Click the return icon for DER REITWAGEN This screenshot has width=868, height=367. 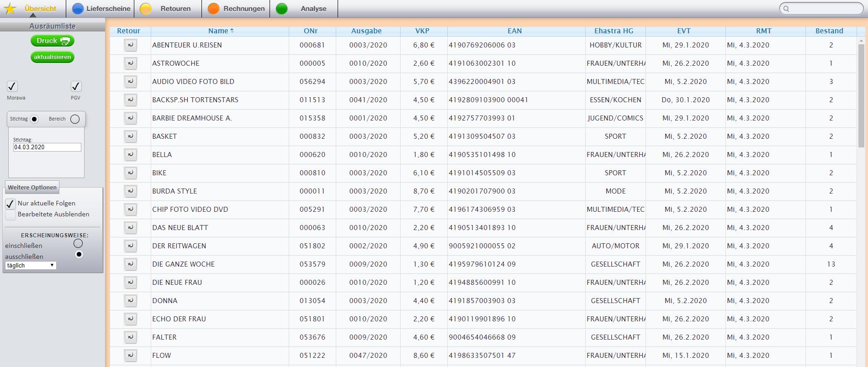131,246
